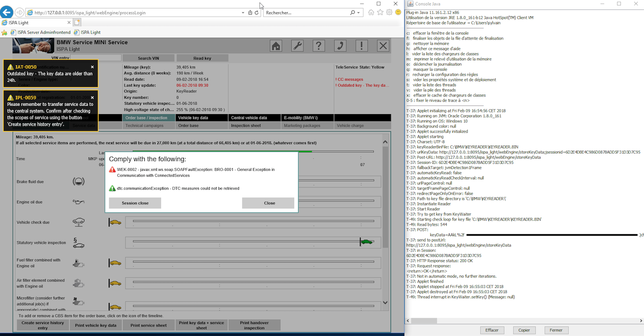Open the ISPA home icon

coord(276,45)
